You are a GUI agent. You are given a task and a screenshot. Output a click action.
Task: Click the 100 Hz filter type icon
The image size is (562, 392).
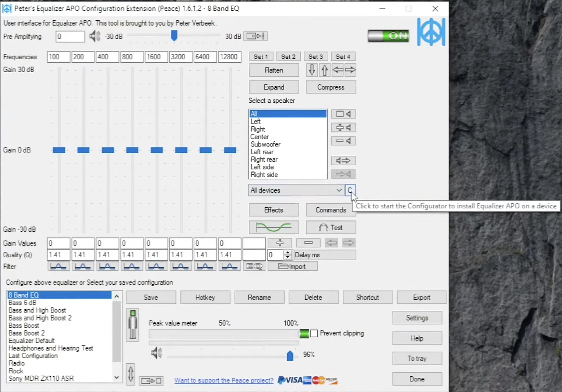click(58, 266)
